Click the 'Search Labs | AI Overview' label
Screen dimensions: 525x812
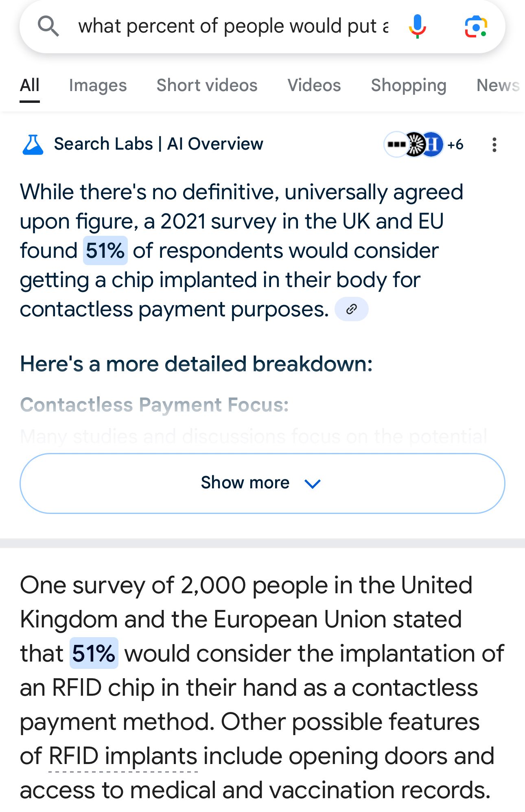[x=158, y=144]
